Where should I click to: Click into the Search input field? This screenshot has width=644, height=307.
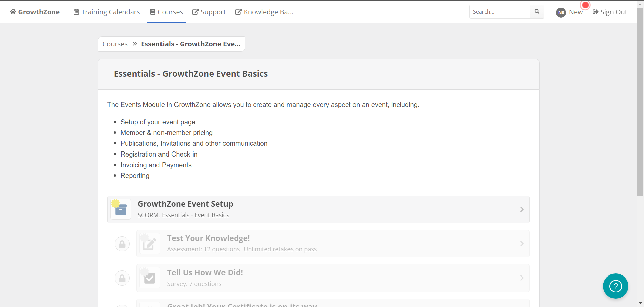point(500,12)
